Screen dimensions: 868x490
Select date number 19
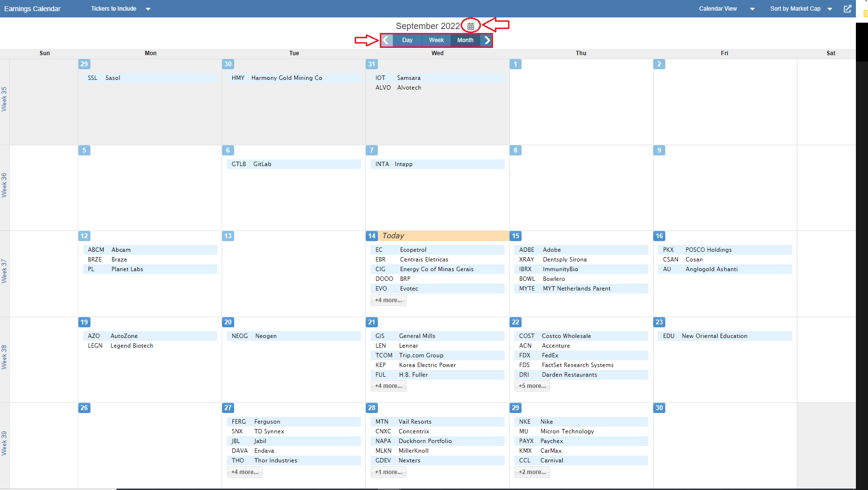[84, 322]
